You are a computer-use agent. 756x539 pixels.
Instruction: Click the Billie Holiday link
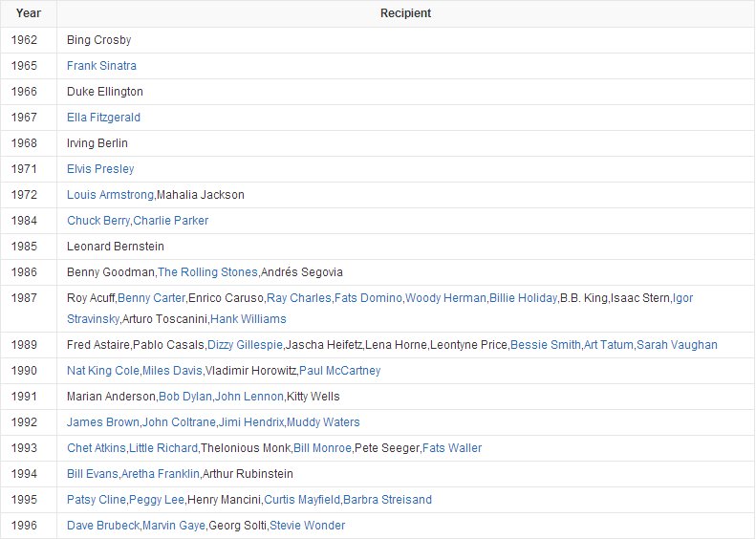[523, 298]
